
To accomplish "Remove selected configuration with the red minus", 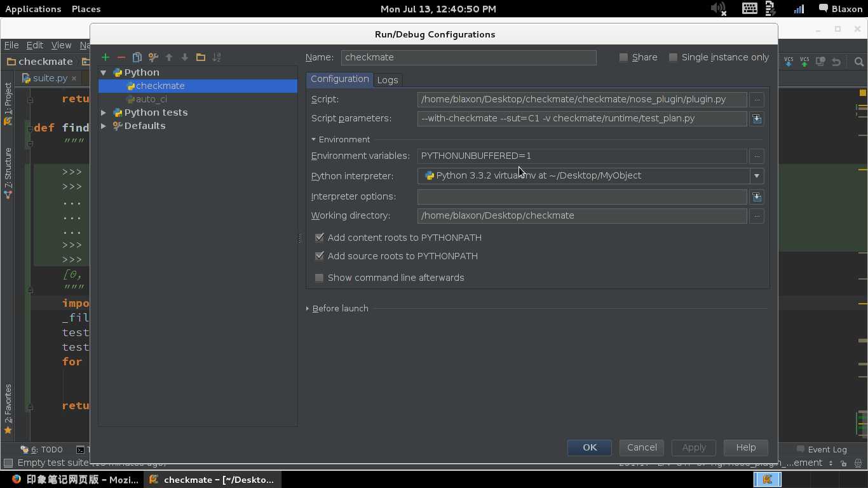I will (121, 57).
